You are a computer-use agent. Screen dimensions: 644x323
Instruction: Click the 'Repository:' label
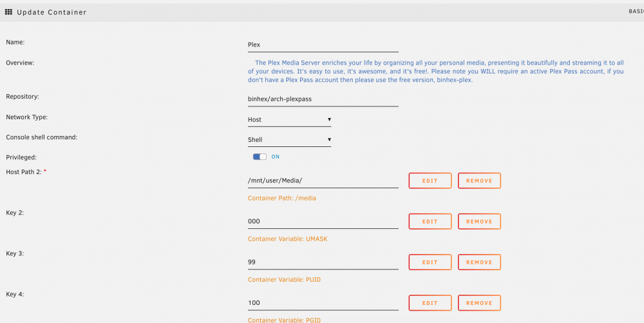(x=23, y=97)
